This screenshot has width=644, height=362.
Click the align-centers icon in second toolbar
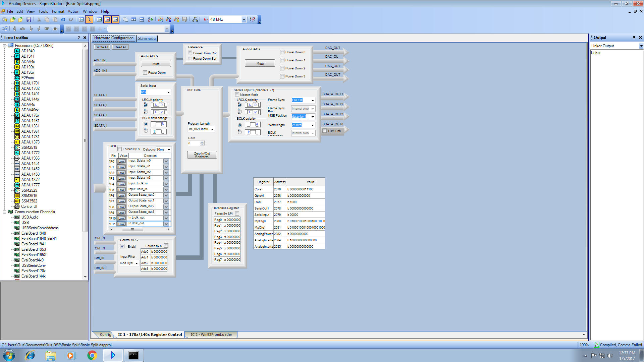coord(15,29)
